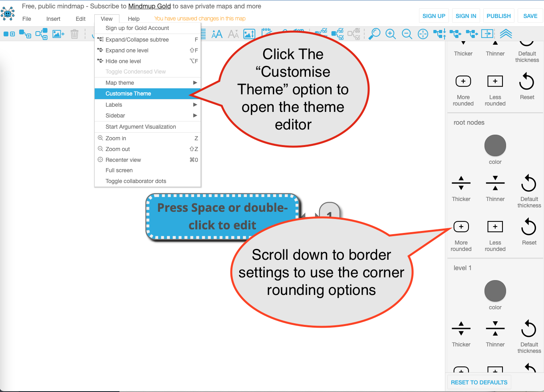Click the add sibling node toolbar icon

click(x=9, y=34)
